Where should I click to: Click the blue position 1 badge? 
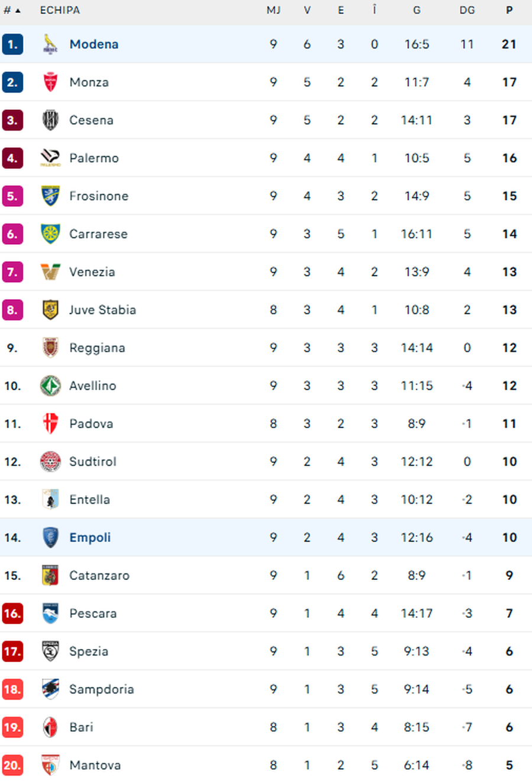(12, 44)
